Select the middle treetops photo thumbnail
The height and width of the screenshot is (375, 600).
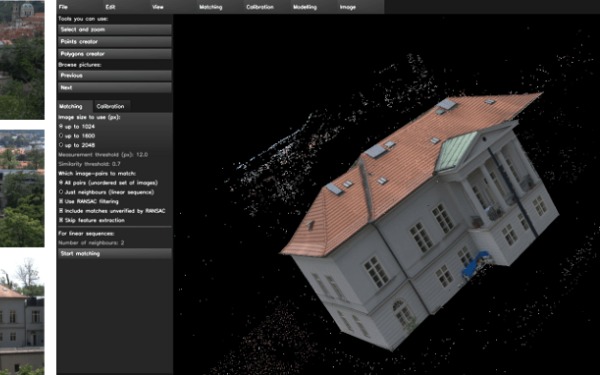point(22,188)
